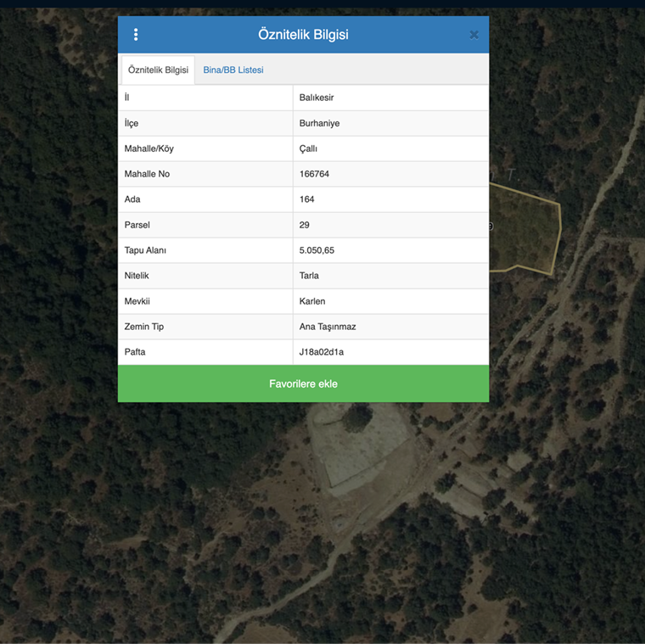Image resolution: width=645 pixels, height=644 pixels.
Task: Select the Tarla value in Nitelik row
Action: 309,276
